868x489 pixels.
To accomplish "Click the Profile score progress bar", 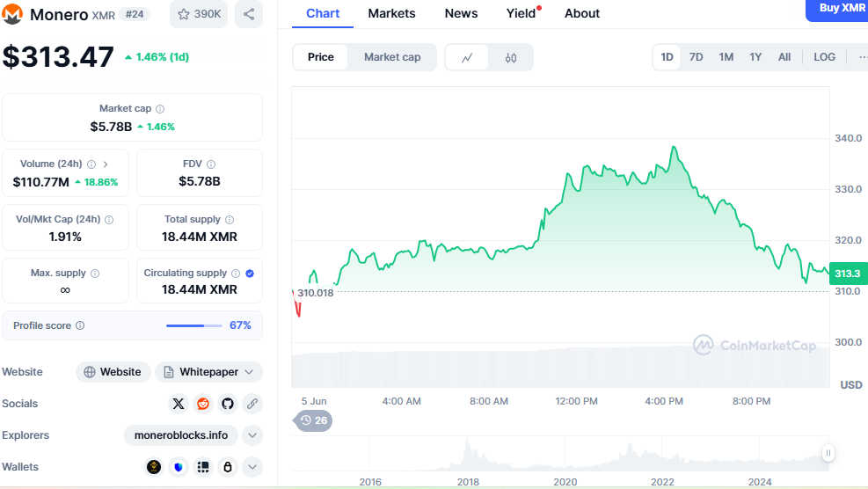I will click(x=193, y=325).
